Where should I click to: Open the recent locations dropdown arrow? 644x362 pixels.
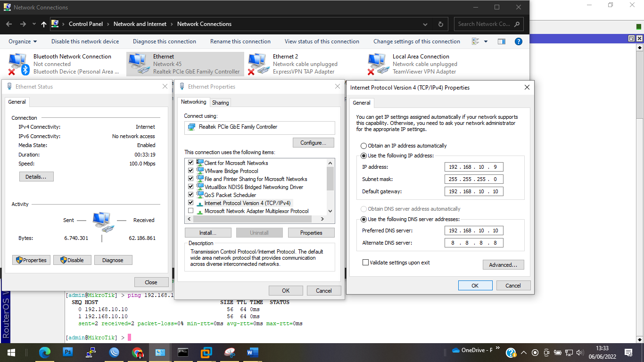[34, 24]
